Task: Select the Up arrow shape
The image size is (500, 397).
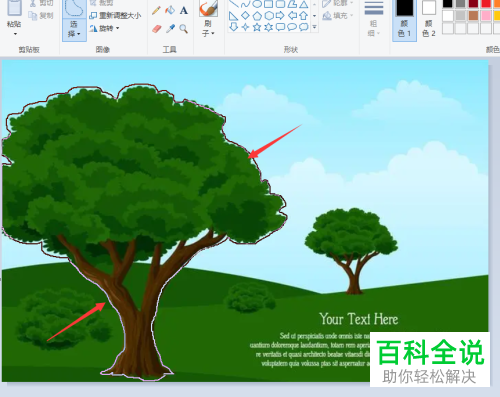Action: pyautogui.click(x=303, y=15)
